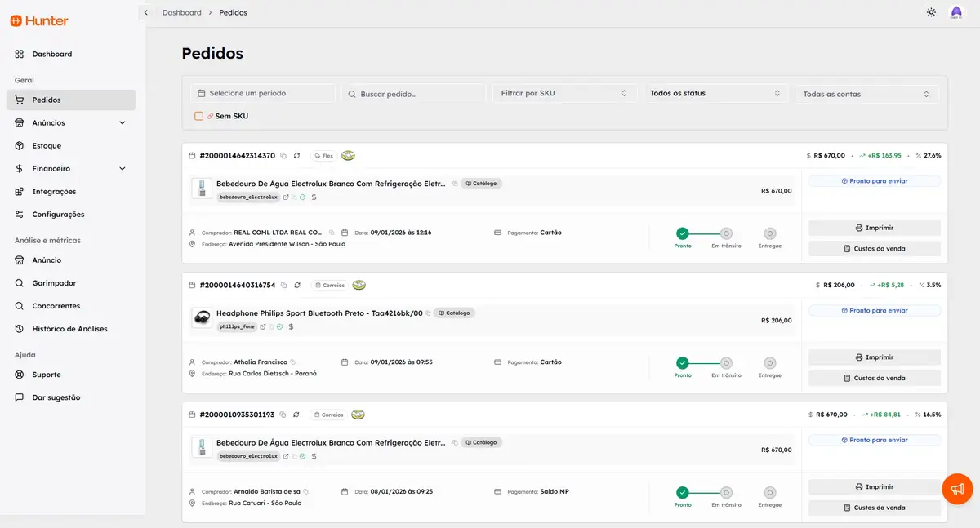Go to Dashboard in the sidebar
The width and height of the screenshot is (980, 528).
tap(70, 54)
